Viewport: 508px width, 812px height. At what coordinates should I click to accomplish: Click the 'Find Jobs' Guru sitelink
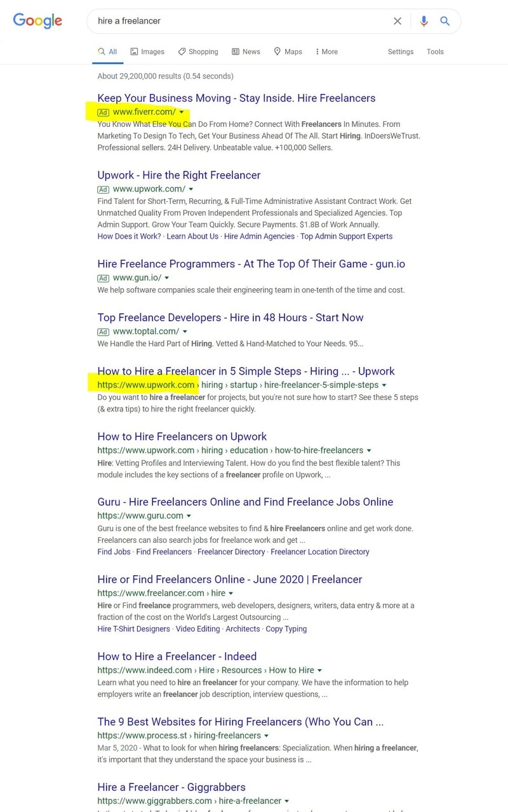pyautogui.click(x=114, y=552)
